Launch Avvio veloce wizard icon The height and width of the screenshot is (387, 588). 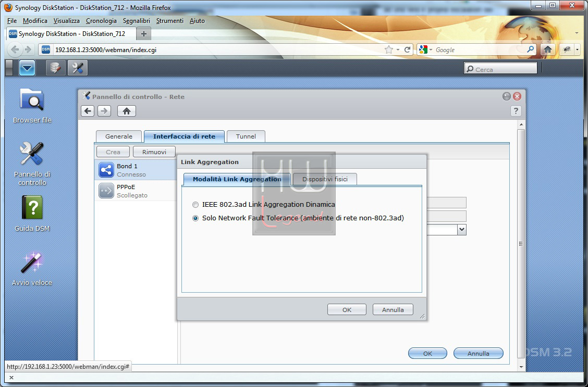32,269
